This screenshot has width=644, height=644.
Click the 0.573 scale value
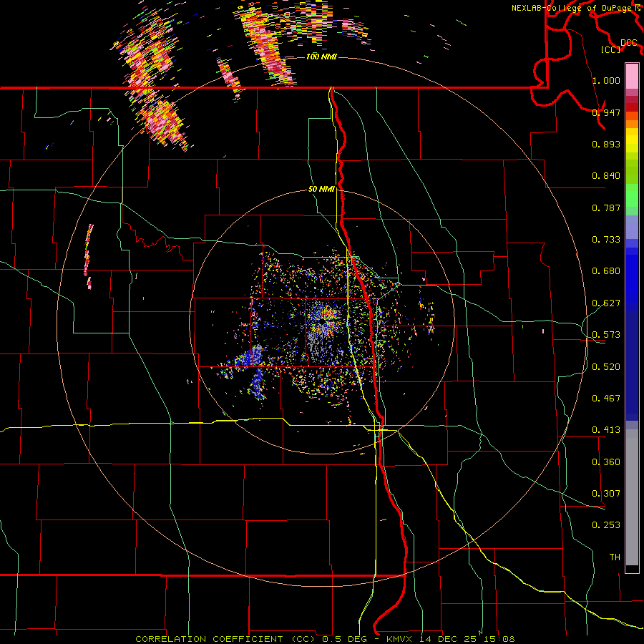pyautogui.click(x=606, y=335)
